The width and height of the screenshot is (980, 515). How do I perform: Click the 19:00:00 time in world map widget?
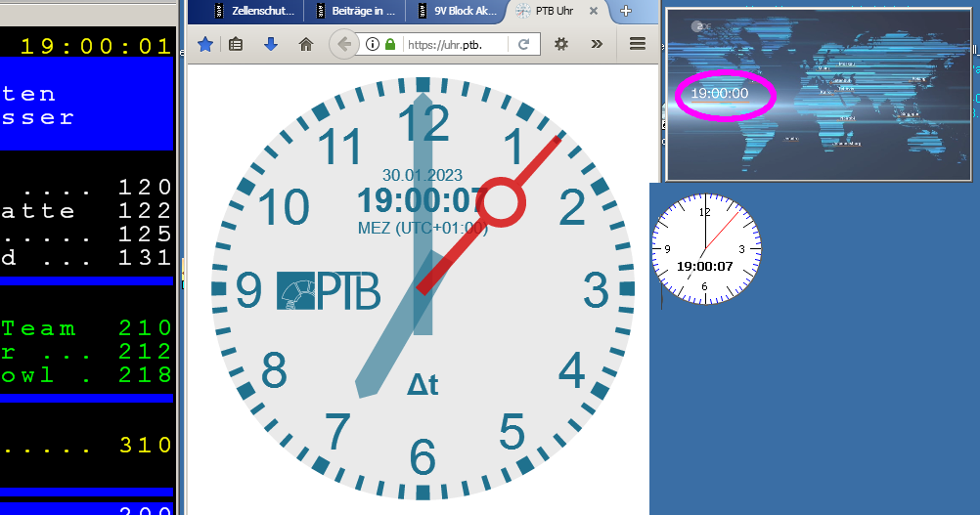720,94
